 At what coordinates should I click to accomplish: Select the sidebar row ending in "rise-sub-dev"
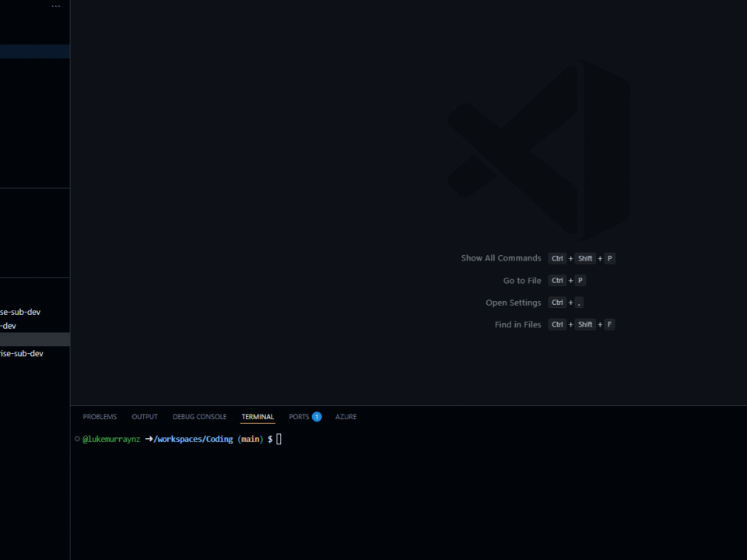click(x=35, y=353)
